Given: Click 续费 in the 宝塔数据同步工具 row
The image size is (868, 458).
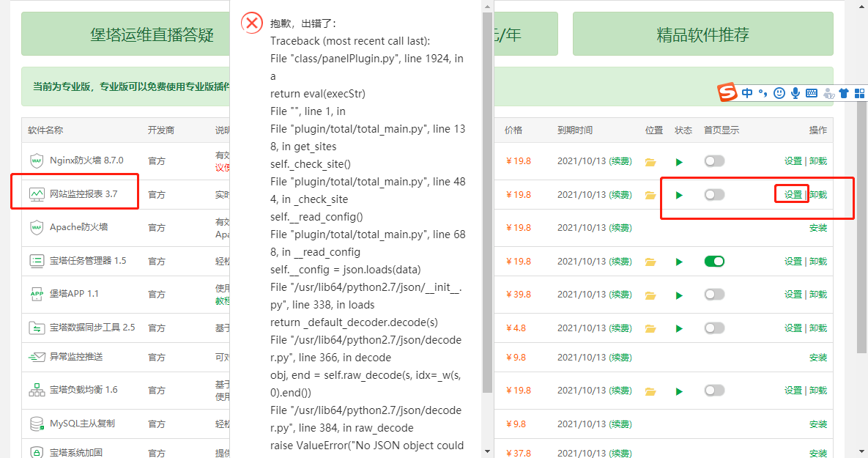Looking at the screenshot, I should click(620, 328).
